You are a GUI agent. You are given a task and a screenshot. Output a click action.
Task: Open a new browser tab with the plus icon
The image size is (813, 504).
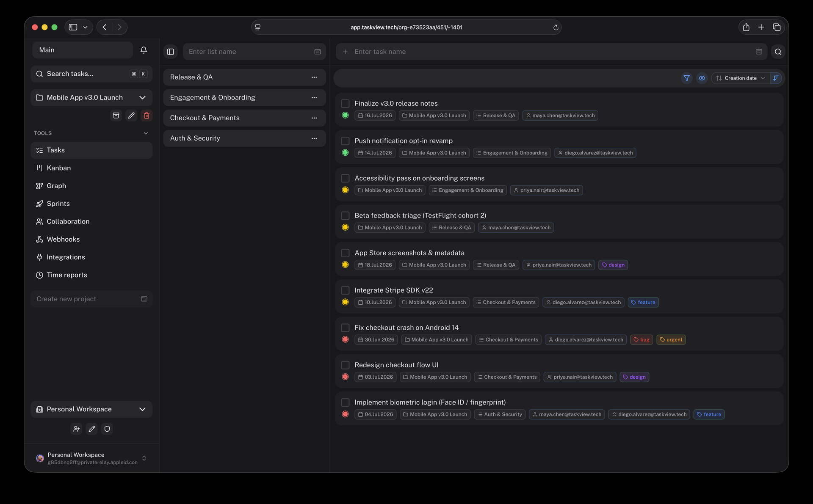pos(761,27)
